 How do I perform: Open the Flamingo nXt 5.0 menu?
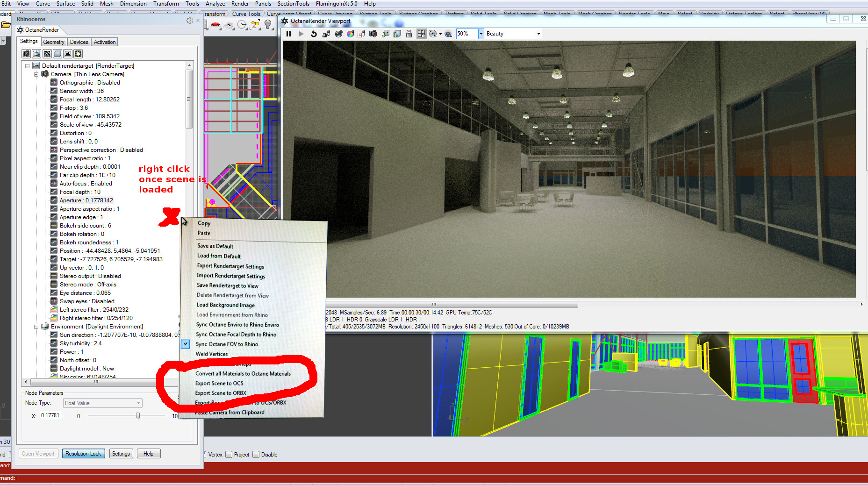coord(337,4)
